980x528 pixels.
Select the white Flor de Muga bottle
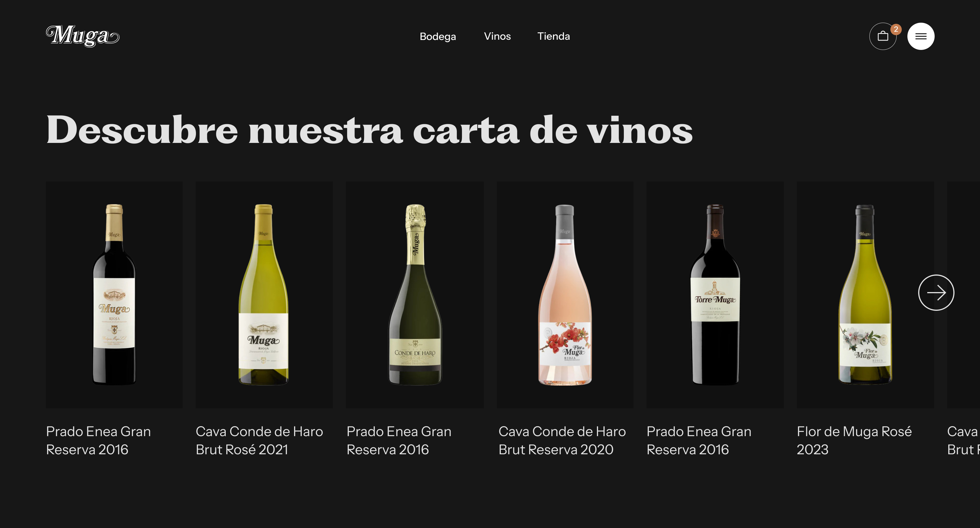(865, 295)
